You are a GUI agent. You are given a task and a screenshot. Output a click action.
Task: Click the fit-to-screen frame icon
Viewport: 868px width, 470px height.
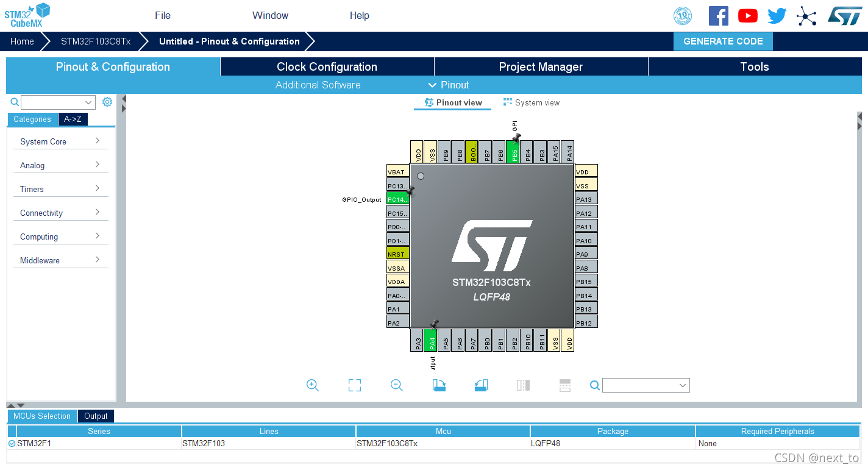pyautogui.click(x=355, y=385)
